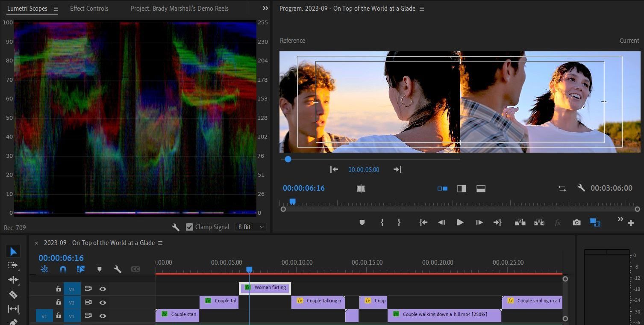Screen dimensions: 644x325
Task: Toggle the Clamp Signal checkbox
Action: pos(190,227)
